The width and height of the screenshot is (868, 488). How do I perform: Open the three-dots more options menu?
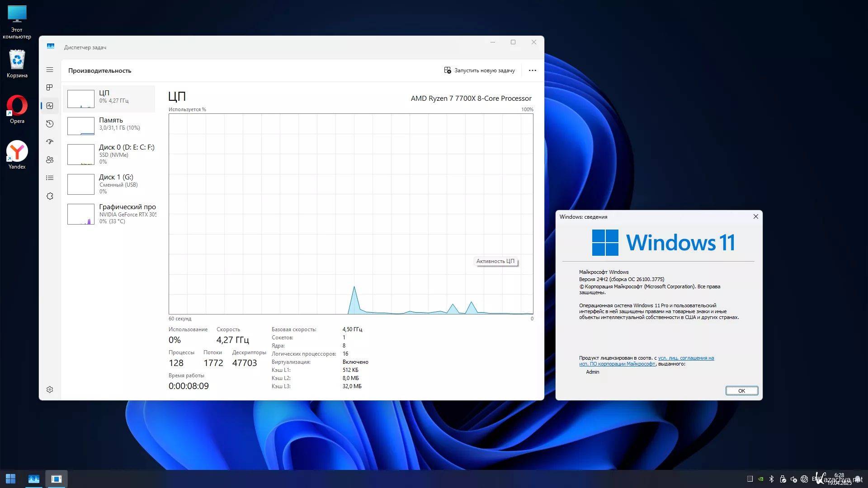532,70
